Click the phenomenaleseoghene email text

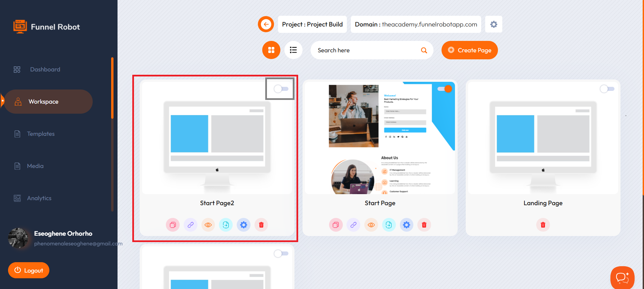click(78, 244)
